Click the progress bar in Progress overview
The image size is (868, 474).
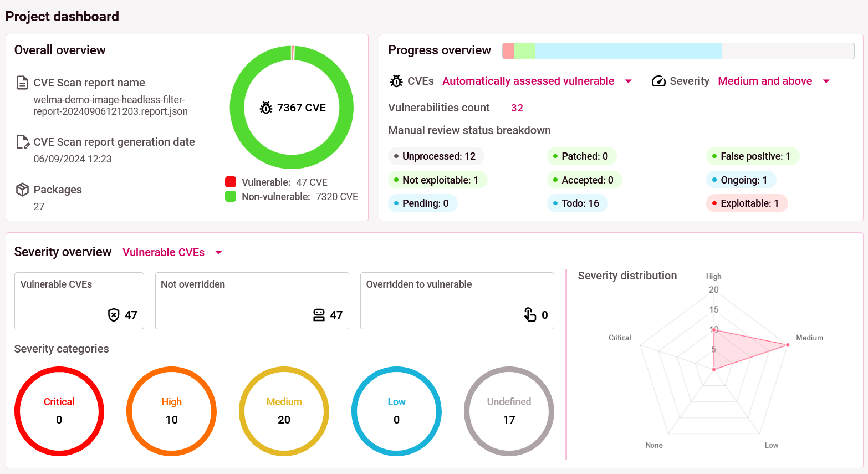click(678, 50)
